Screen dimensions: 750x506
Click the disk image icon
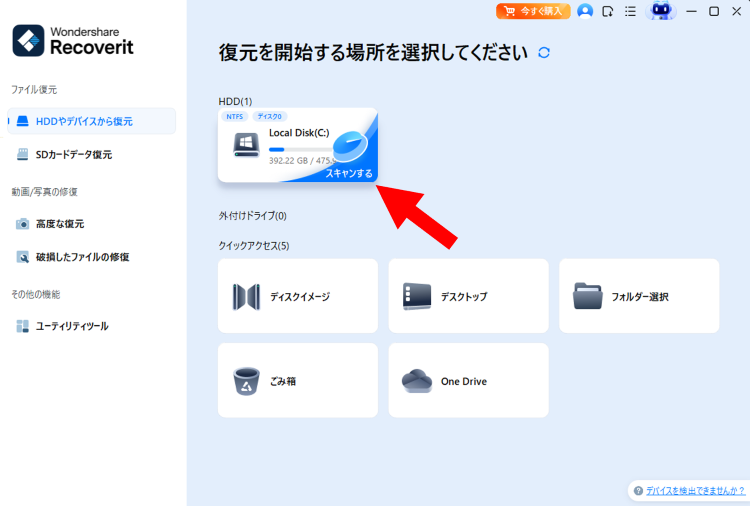(x=246, y=297)
